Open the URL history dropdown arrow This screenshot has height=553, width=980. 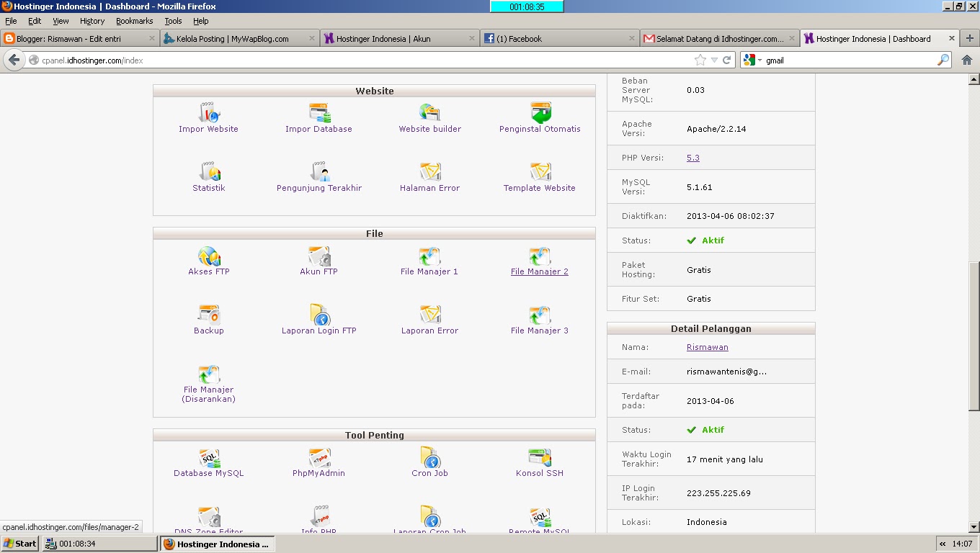(714, 60)
